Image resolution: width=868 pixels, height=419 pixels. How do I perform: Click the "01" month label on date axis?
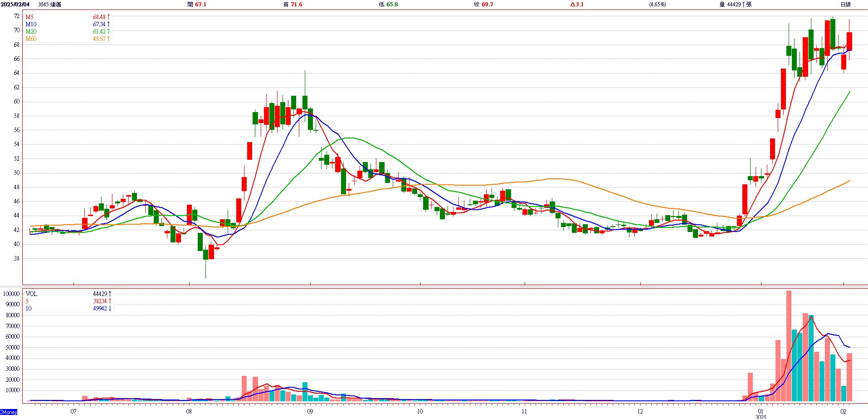click(x=761, y=412)
